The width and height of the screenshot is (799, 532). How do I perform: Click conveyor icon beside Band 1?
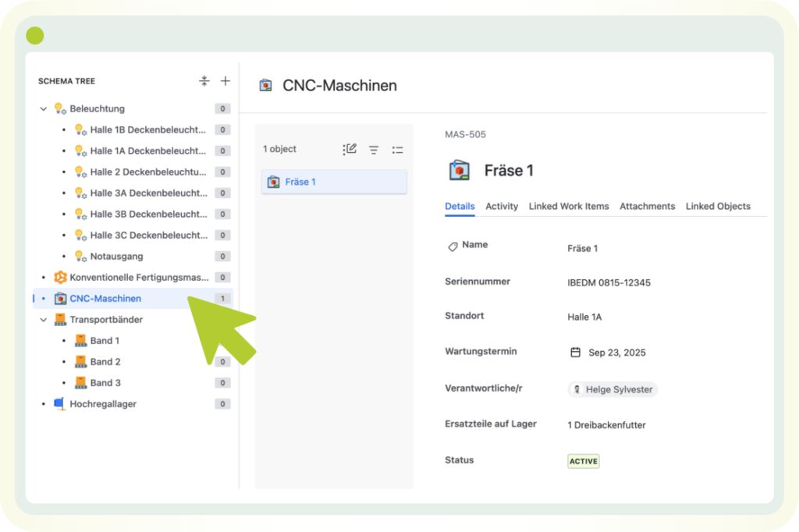coord(80,340)
